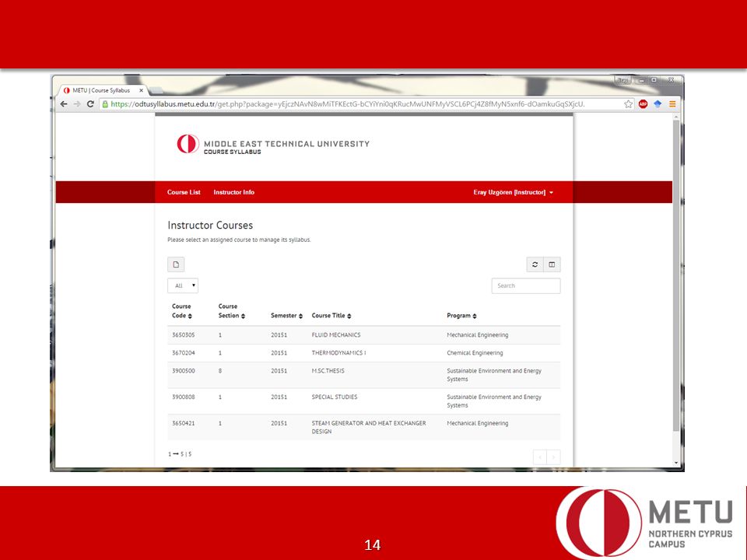The width and height of the screenshot is (747, 560).
Task: Click the Middle East Technical University title
Action: 287,144
